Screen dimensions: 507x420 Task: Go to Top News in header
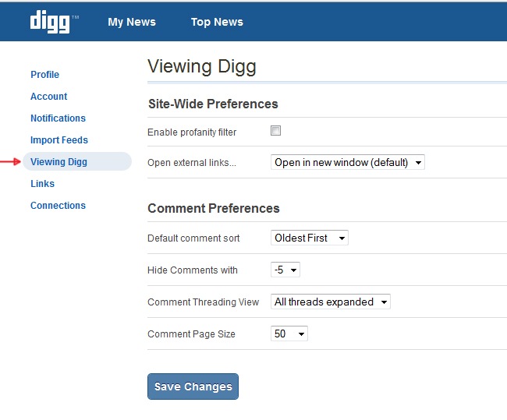coord(217,22)
